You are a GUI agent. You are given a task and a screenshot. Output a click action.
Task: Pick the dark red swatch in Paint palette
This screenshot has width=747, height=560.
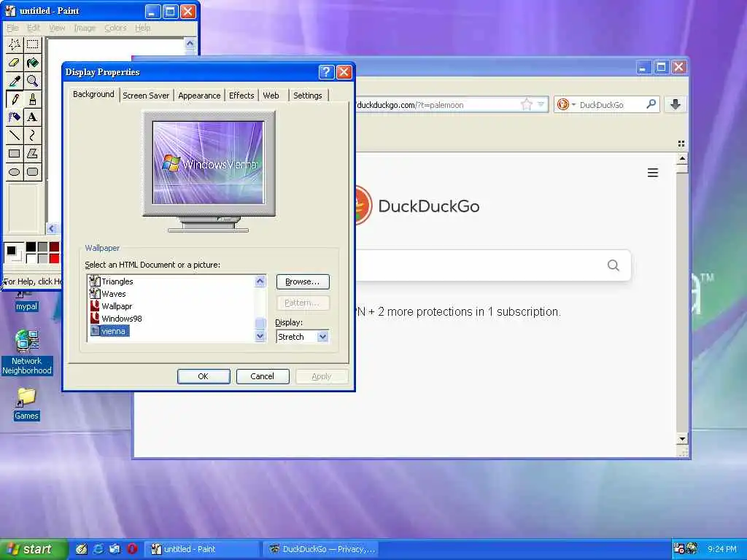[x=54, y=246]
